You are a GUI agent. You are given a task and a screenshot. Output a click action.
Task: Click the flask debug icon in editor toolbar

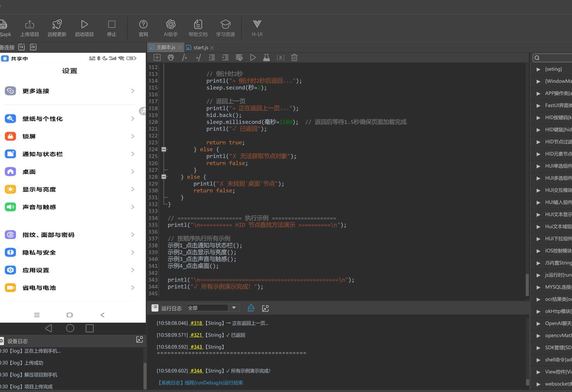tap(266, 58)
